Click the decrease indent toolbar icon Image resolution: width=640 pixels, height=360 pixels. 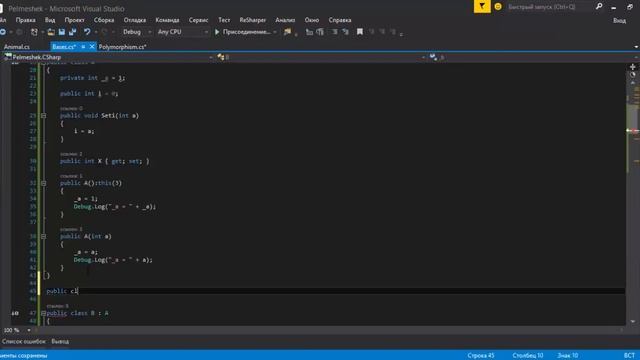[x=309, y=32]
